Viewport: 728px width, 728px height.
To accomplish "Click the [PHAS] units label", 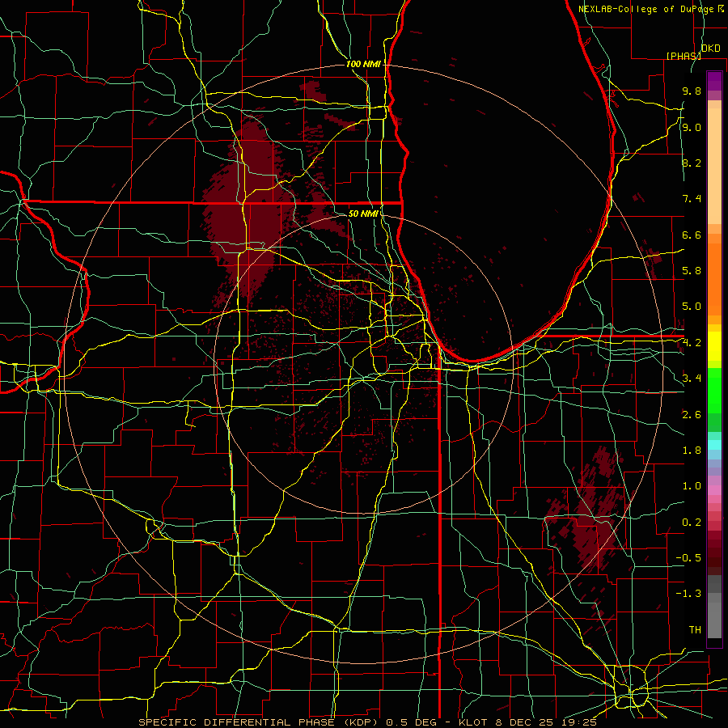I will (684, 56).
